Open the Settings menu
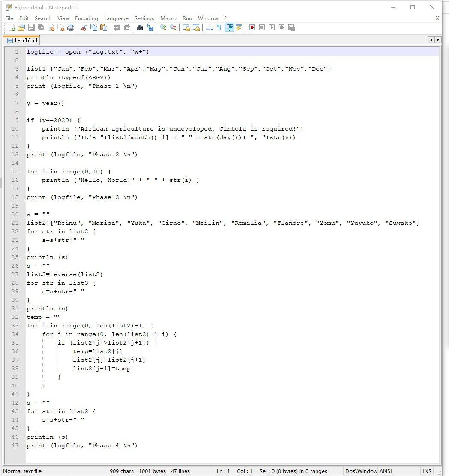Viewport: 449px width, 476px height. tap(144, 18)
